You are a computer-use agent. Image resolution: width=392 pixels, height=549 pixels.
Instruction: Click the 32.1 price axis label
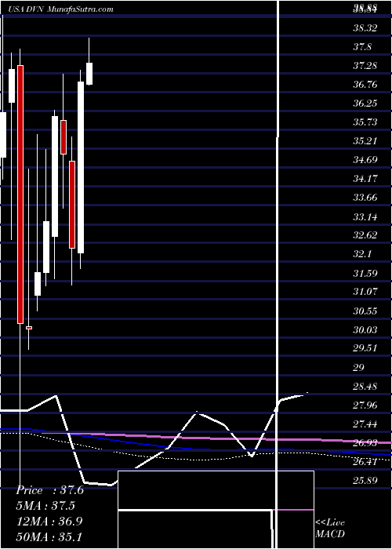coord(362,254)
